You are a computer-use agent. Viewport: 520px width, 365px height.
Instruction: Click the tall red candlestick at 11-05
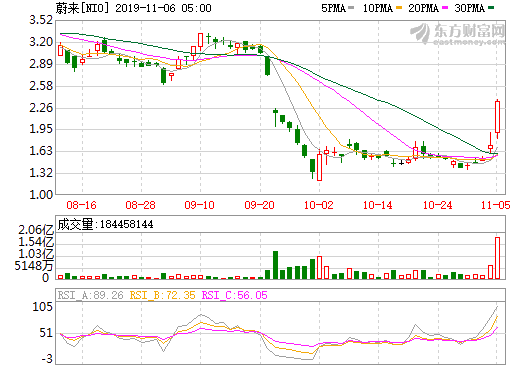497,119
